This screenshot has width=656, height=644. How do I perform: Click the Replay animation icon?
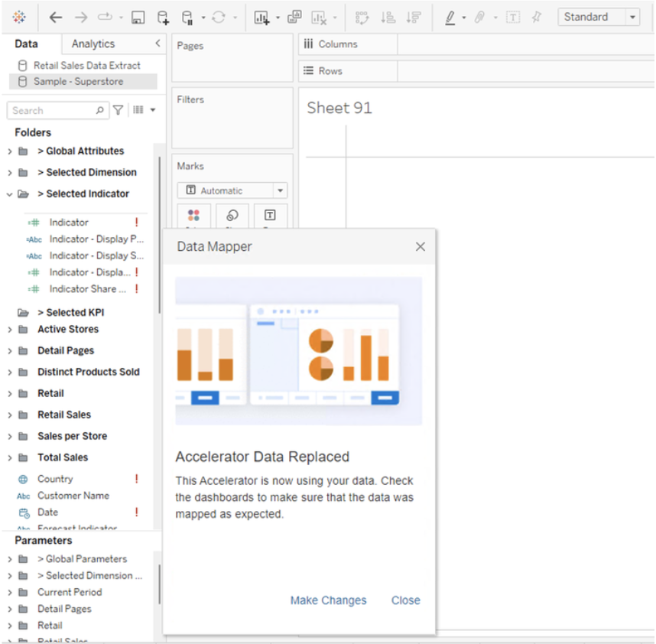105,17
